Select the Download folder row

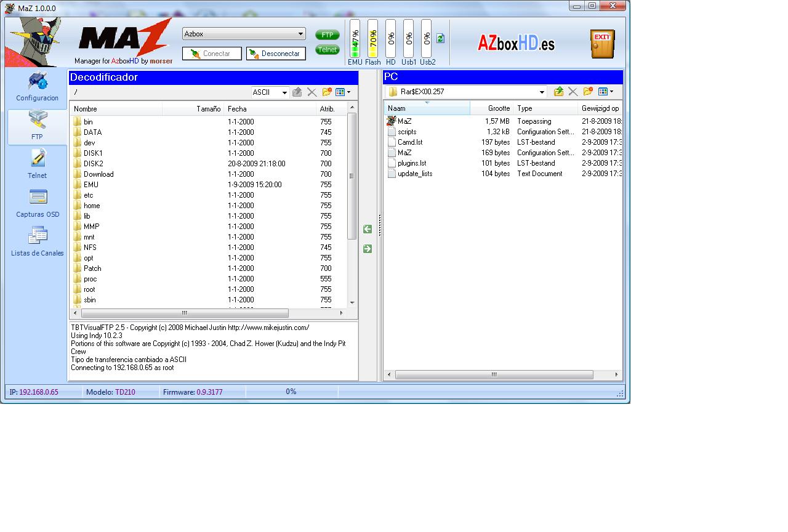[x=209, y=174]
